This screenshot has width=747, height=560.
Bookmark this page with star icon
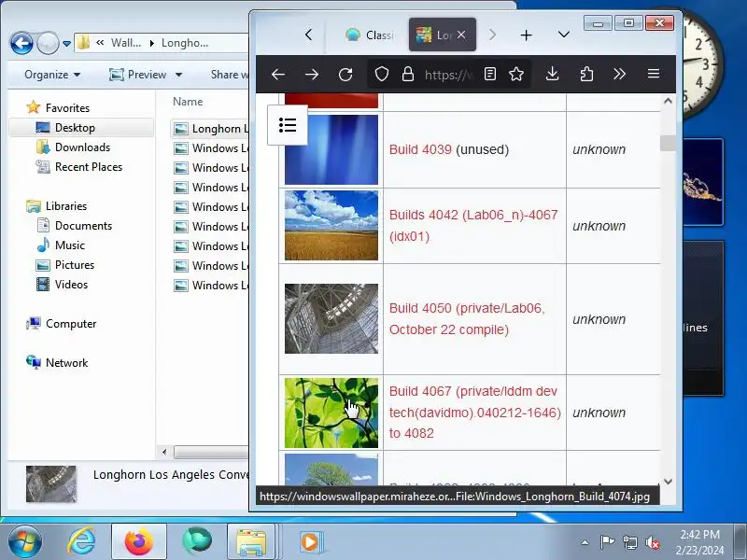point(516,74)
